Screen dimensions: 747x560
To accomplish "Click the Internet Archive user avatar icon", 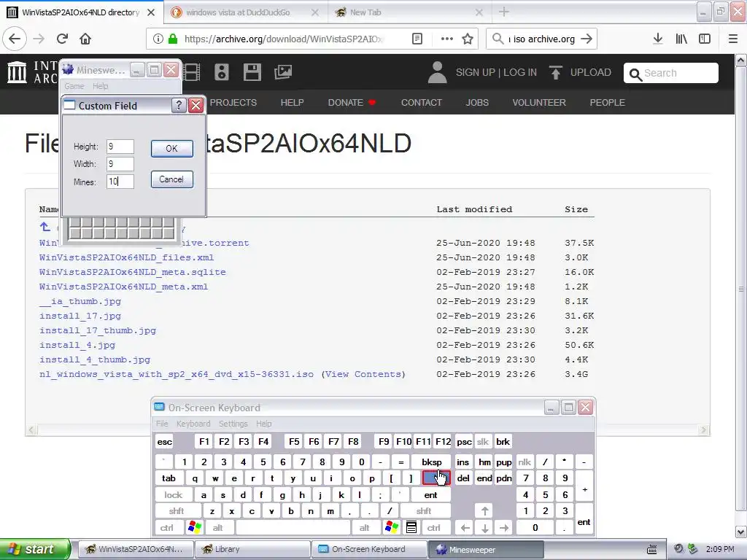I will point(438,72).
